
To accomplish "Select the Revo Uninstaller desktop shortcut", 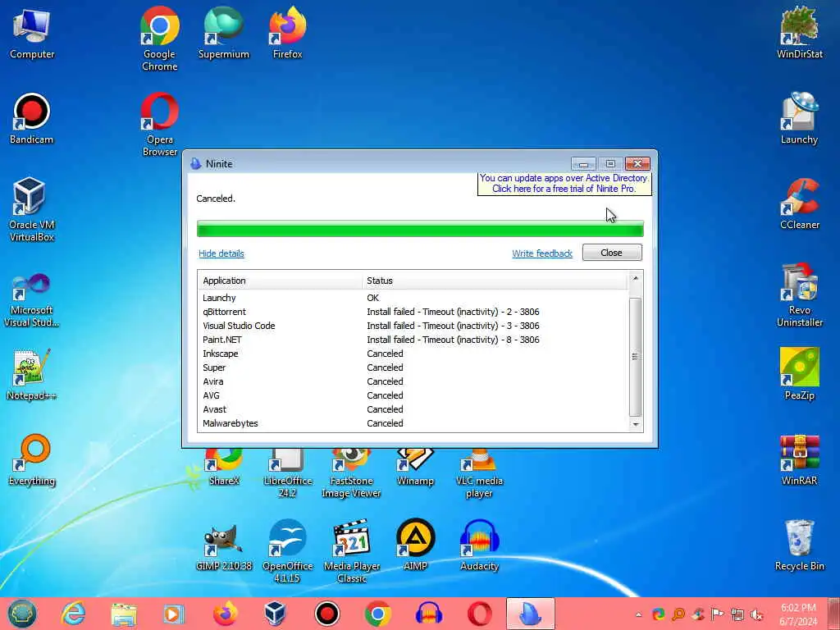I will 799,295.
